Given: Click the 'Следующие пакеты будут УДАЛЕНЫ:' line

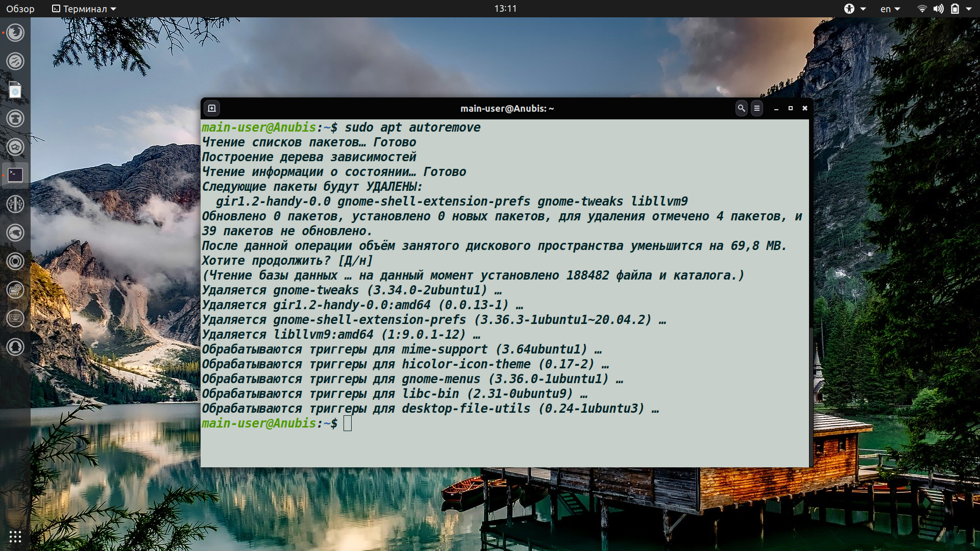Looking at the screenshot, I should [x=312, y=187].
